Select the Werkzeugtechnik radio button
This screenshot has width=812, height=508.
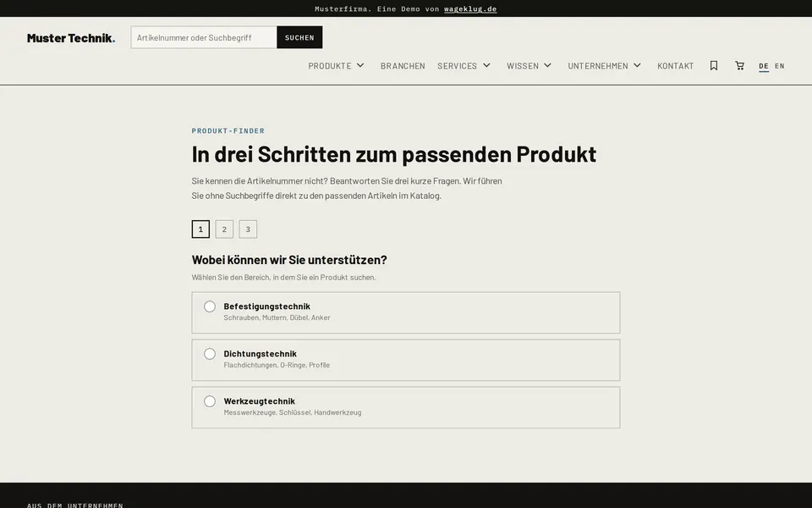pyautogui.click(x=210, y=401)
